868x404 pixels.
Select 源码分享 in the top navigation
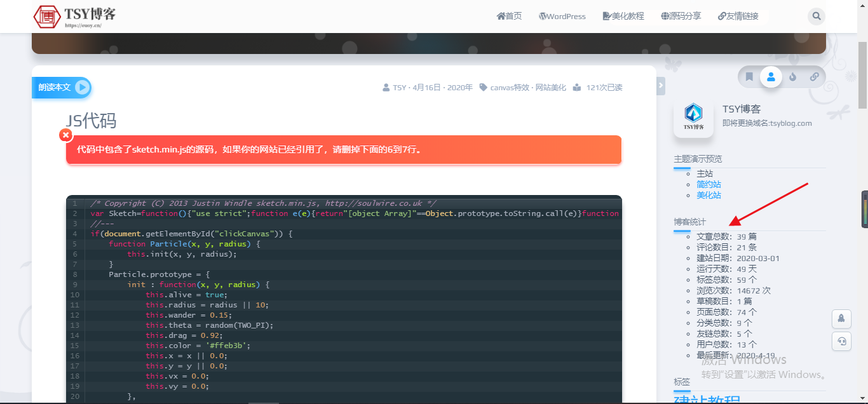click(681, 17)
